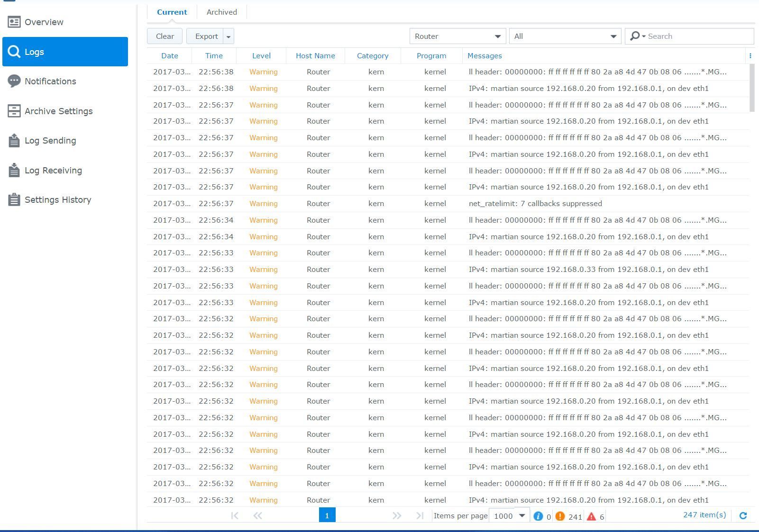Change items per page 1000 dropdown

(x=521, y=515)
